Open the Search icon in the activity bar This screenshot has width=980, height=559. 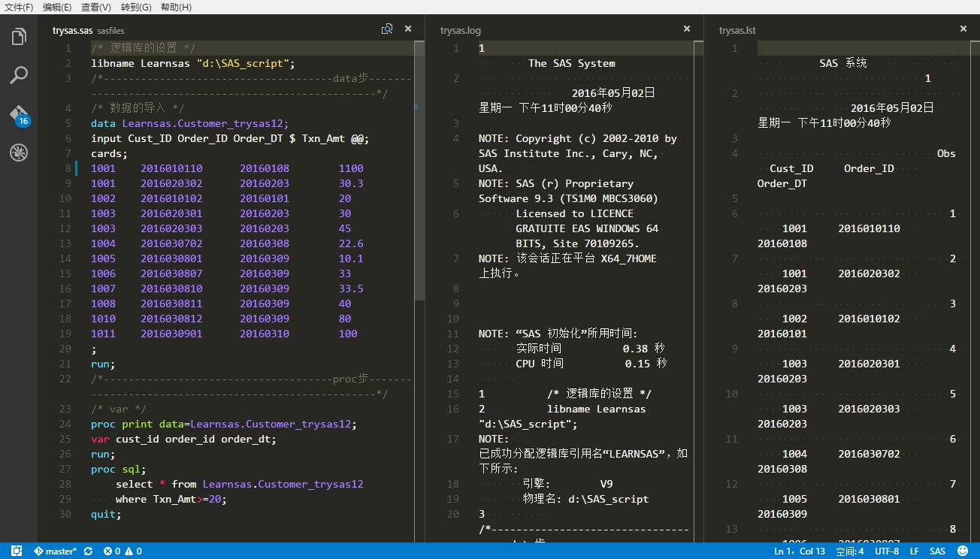[19, 75]
